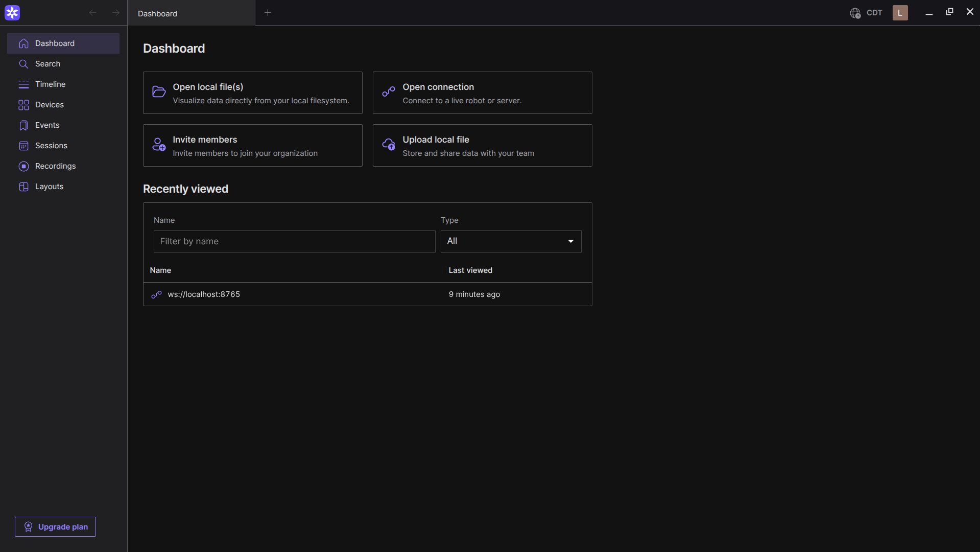Select the Invite members card
980x552 pixels.
point(253,145)
